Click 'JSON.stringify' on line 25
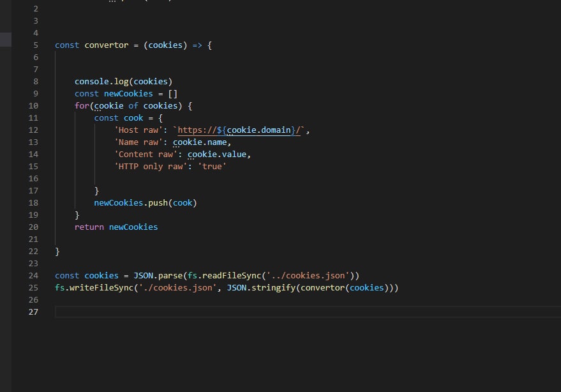The height and width of the screenshot is (392, 561). point(261,288)
